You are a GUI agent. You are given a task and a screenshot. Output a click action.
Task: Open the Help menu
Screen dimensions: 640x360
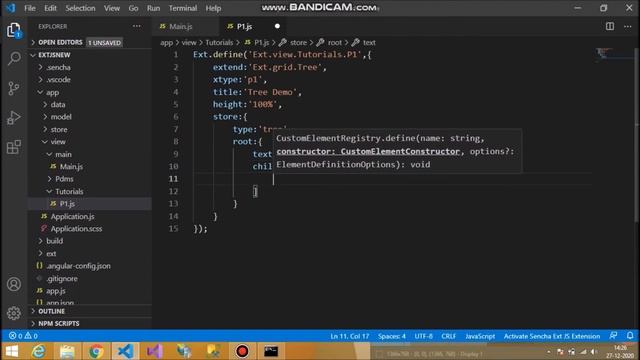(x=213, y=8)
